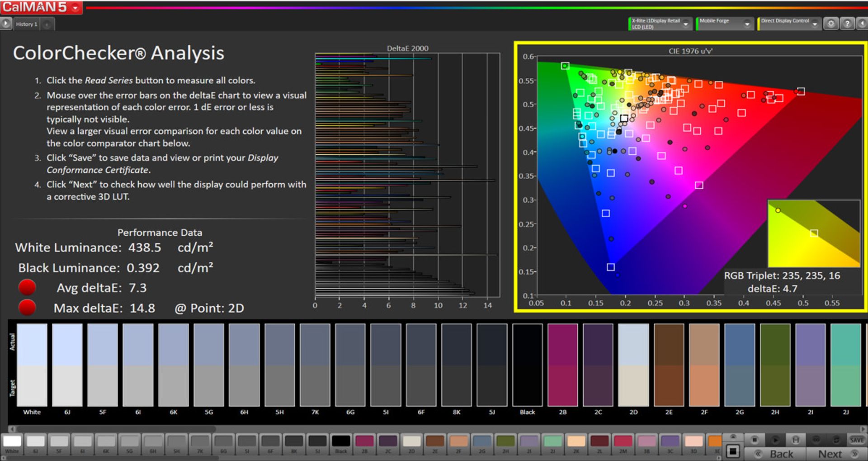Open the Mobile Forge source dropdown
Image resolution: width=868 pixels, height=461 pixels.
point(747,24)
